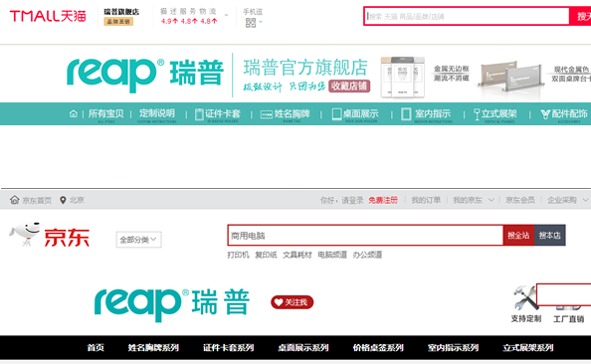Select 证件卡套 category in teal nav
Screen dimensions: 591x364
(x=218, y=113)
